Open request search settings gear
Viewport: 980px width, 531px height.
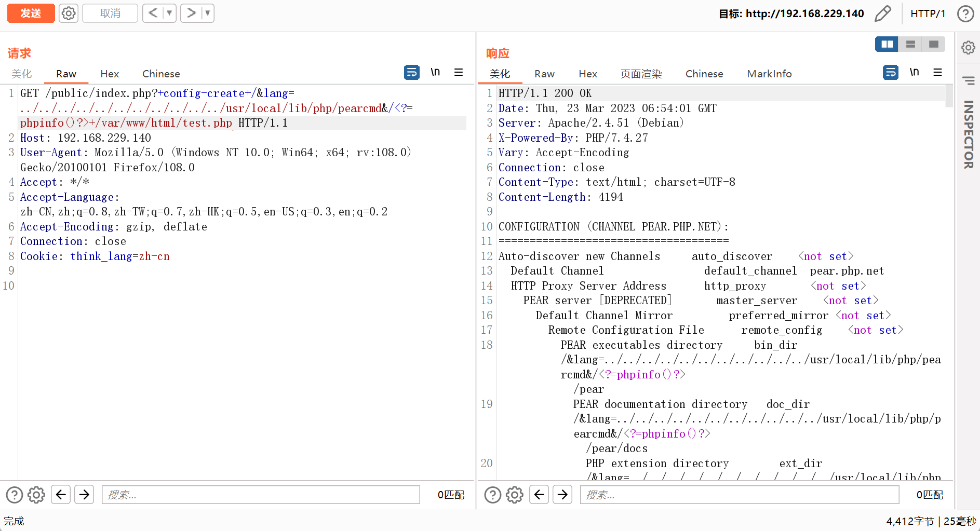36,495
